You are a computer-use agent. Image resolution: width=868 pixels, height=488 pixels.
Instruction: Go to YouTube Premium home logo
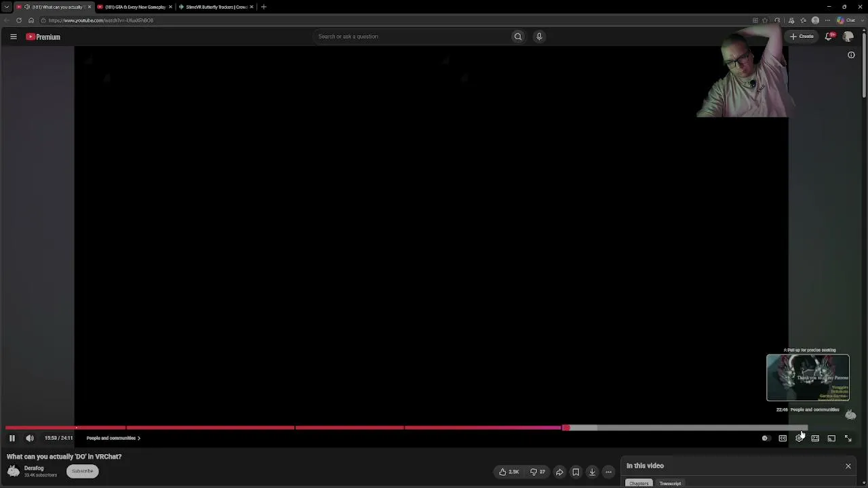[x=43, y=37]
